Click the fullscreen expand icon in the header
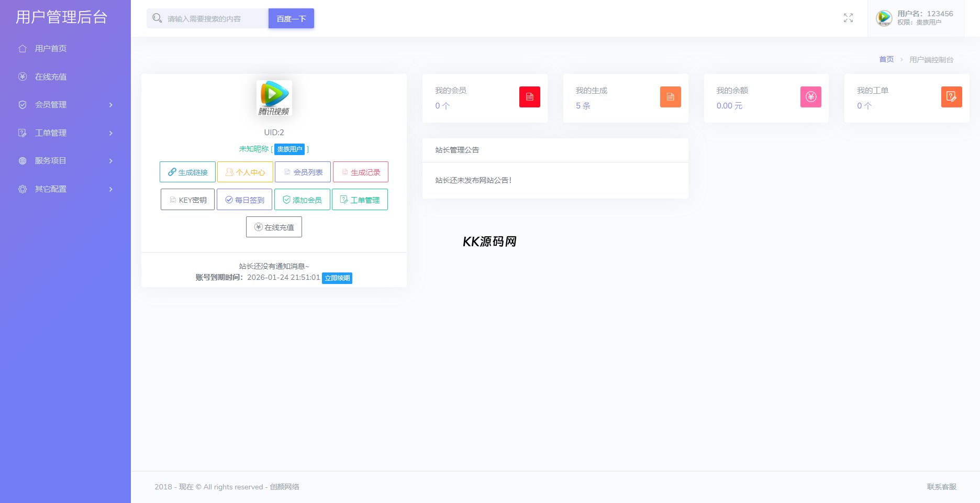 (x=848, y=18)
